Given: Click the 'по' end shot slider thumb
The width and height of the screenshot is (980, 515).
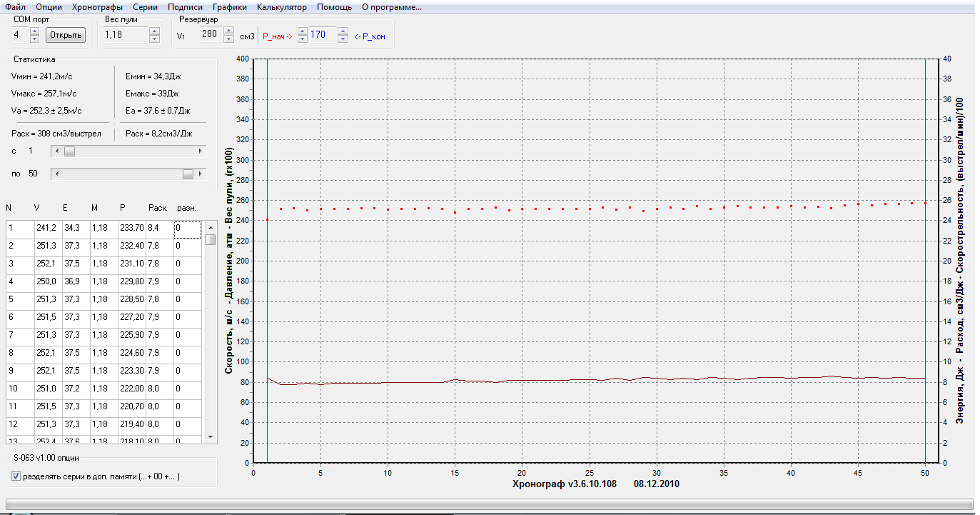Looking at the screenshot, I should tap(188, 174).
